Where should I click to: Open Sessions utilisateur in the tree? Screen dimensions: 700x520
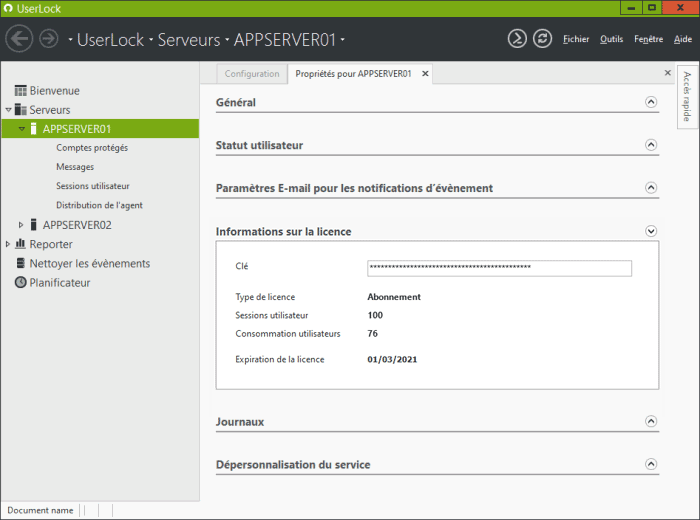(92, 186)
